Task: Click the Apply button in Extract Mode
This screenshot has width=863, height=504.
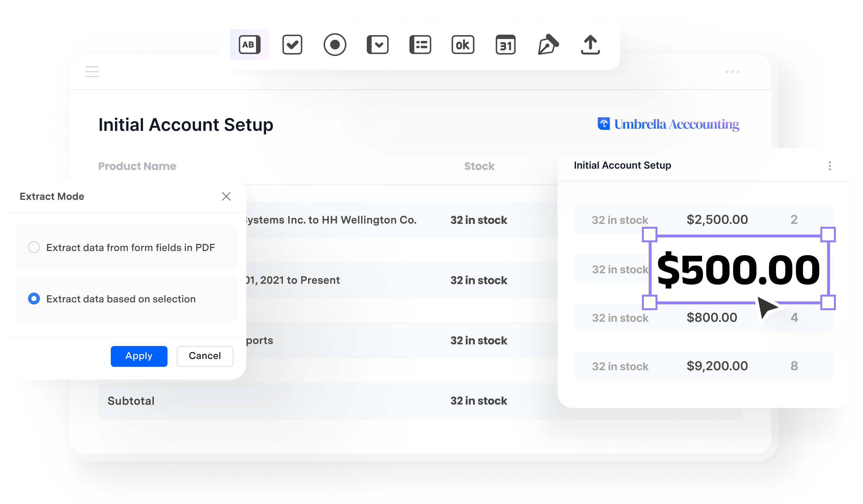Action: [x=139, y=356]
